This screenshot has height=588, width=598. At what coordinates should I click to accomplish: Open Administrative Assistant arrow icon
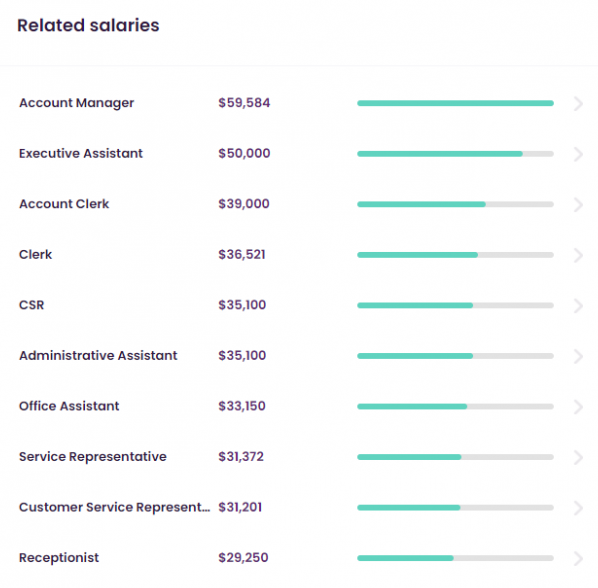point(578,356)
